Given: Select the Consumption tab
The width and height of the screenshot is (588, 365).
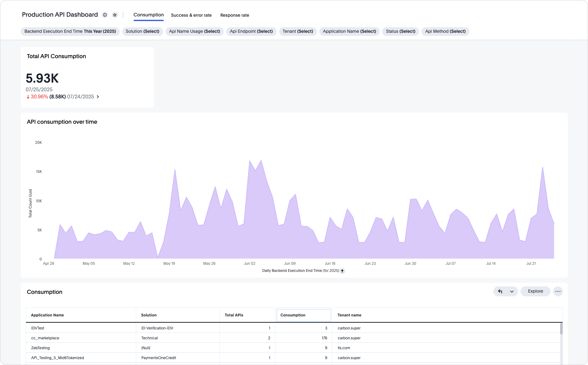Looking at the screenshot, I should (149, 15).
